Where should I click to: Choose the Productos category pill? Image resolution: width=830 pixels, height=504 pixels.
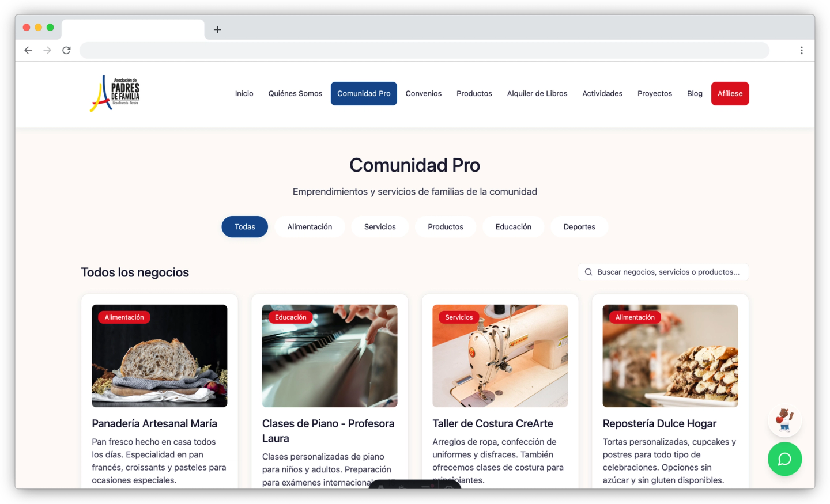coord(446,227)
